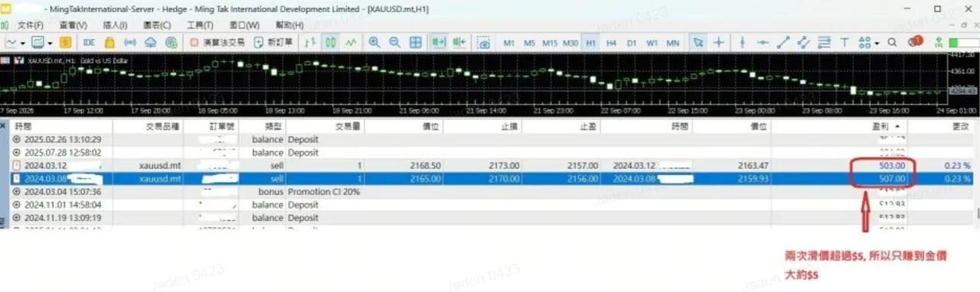980x292 pixels.
Task: Switch to candlestick chart display
Action: 331,43
